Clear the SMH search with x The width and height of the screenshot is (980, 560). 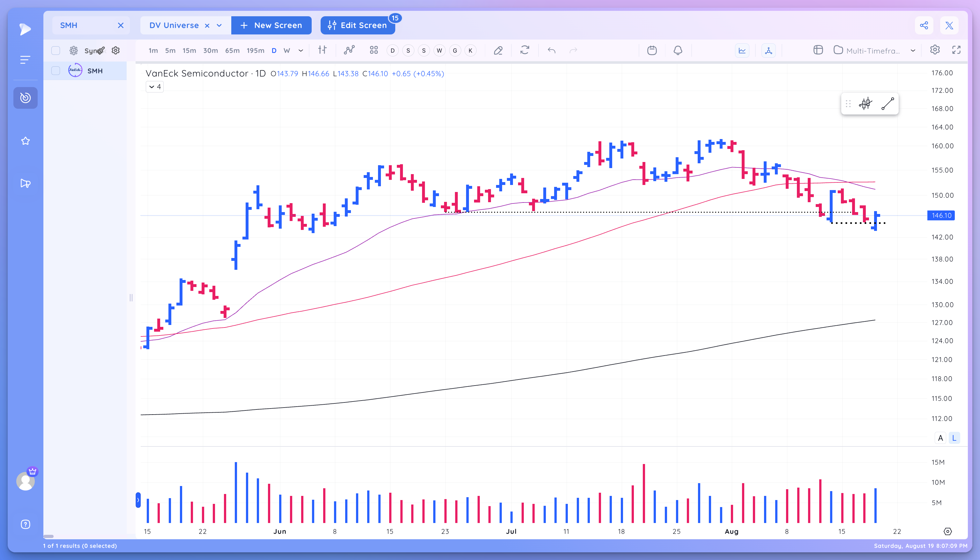[x=121, y=26]
